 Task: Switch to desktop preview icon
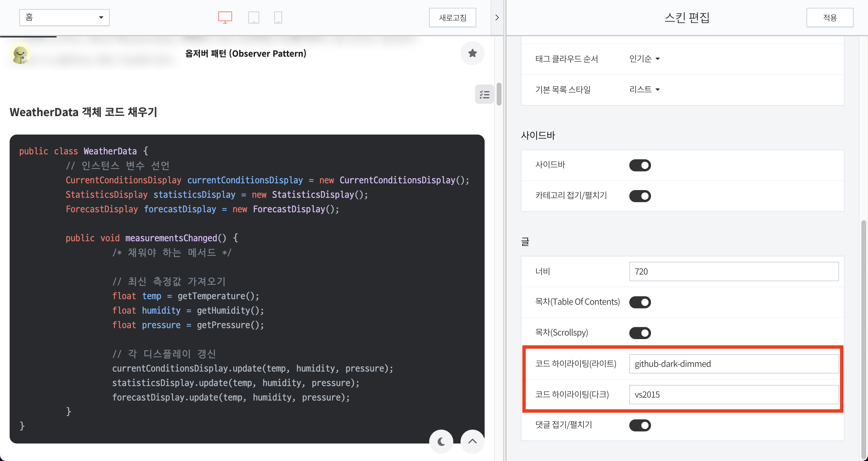pyautogui.click(x=225, y=17)
